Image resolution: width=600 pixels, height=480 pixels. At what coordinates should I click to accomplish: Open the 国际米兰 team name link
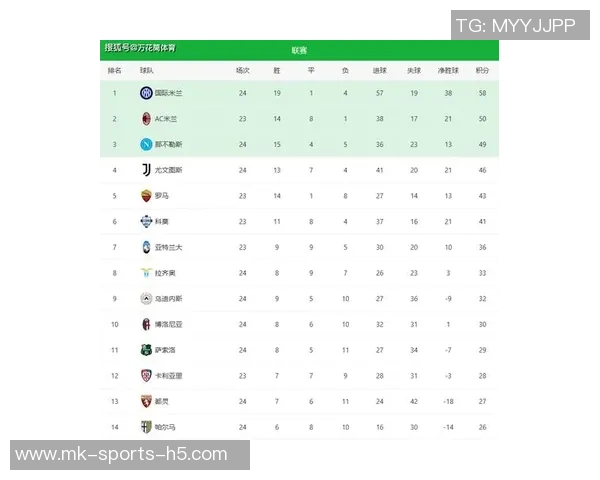click(x=169, y=93)
